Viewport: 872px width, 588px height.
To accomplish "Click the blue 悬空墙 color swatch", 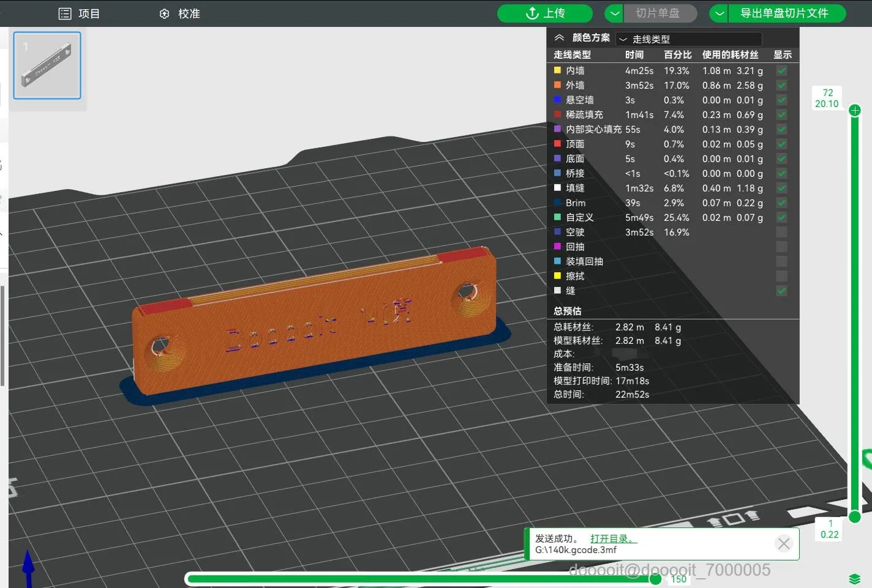I will click(x=557, y=100).
